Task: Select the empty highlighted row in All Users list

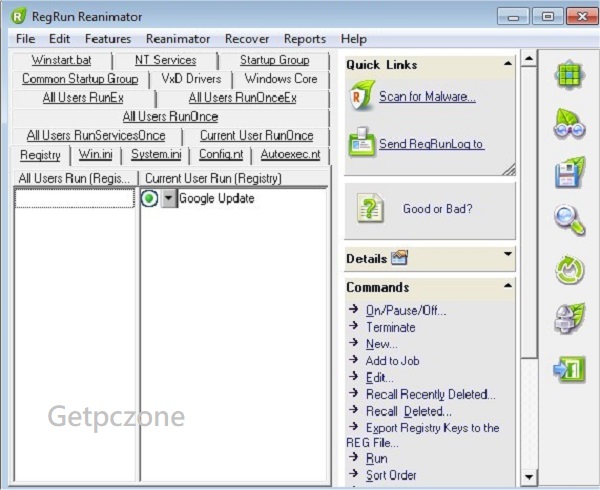Action: tap(75, 198)
